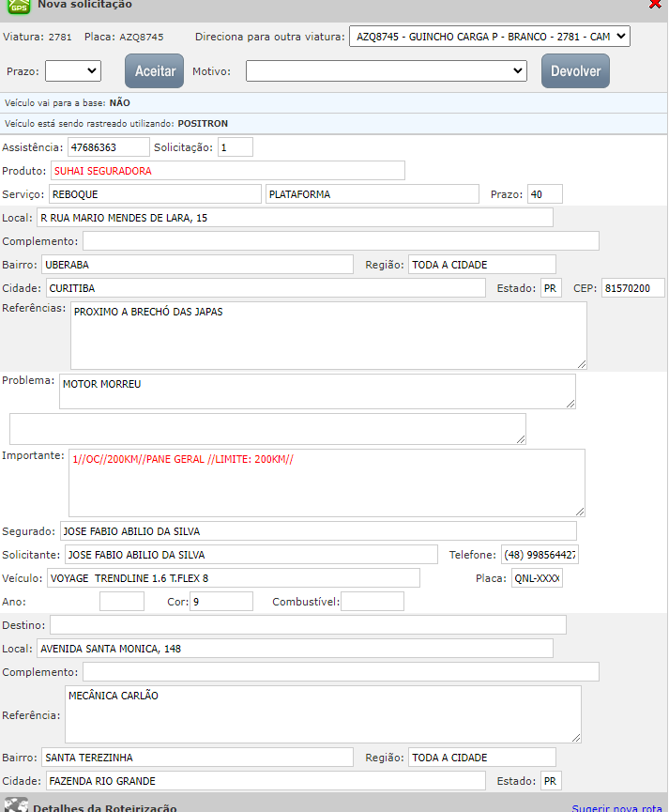The width and height of the screenshot is (669, 812).
Task: Click the destination Estado field in FAZENDA RIO GRANDE row
Action: coord(551,780)
